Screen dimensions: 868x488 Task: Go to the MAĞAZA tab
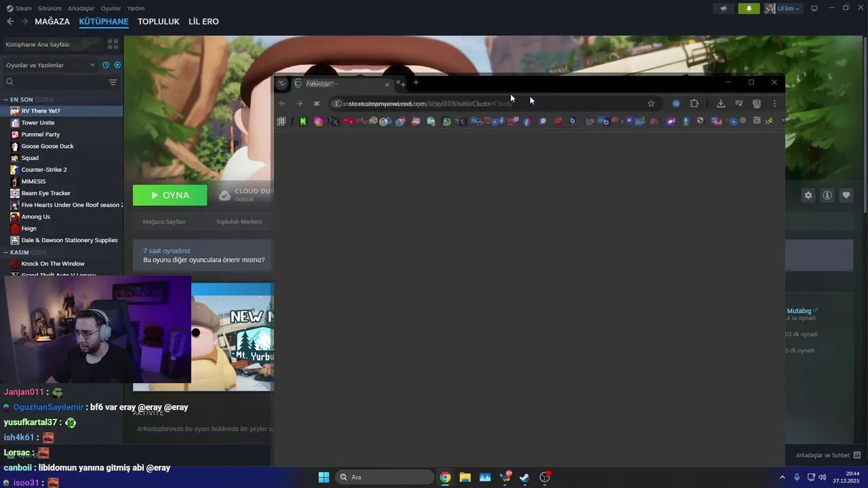52,22
